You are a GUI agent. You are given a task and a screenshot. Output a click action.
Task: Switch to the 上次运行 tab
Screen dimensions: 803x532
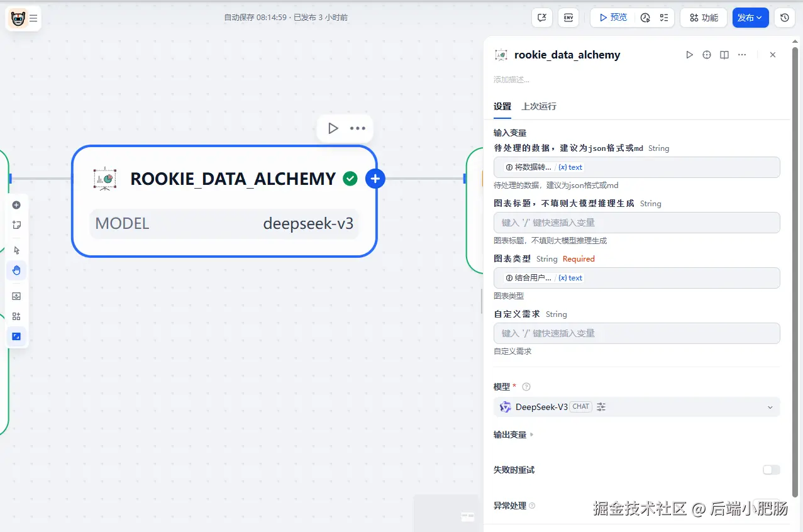click(x=539, y=106)
